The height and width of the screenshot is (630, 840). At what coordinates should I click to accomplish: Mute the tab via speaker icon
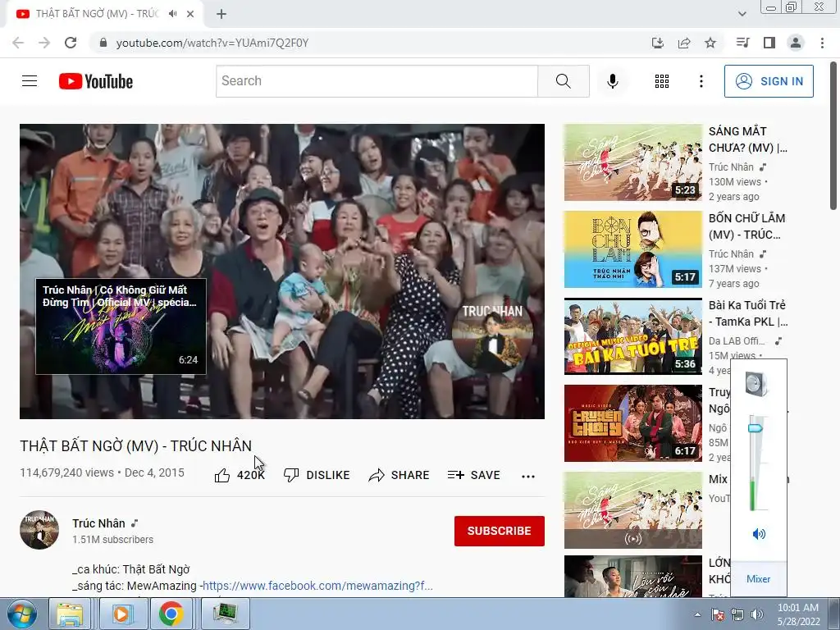[x=172, y=14]
